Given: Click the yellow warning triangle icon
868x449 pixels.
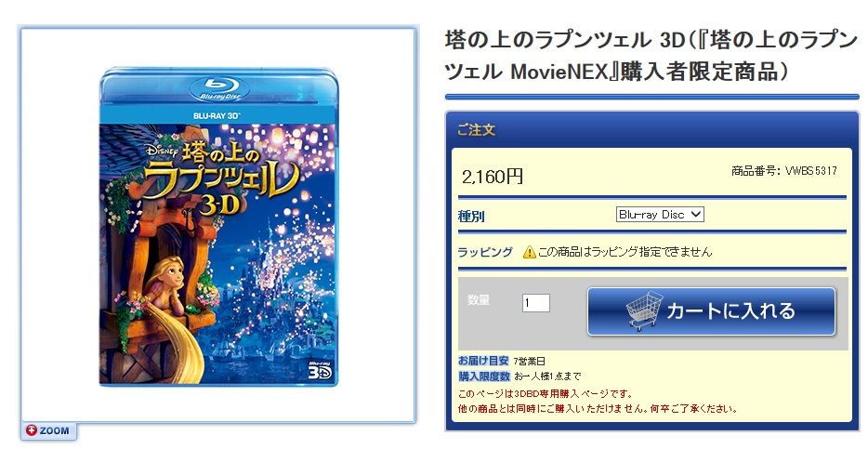Looking at the screenshot, I should click(529, 253).
